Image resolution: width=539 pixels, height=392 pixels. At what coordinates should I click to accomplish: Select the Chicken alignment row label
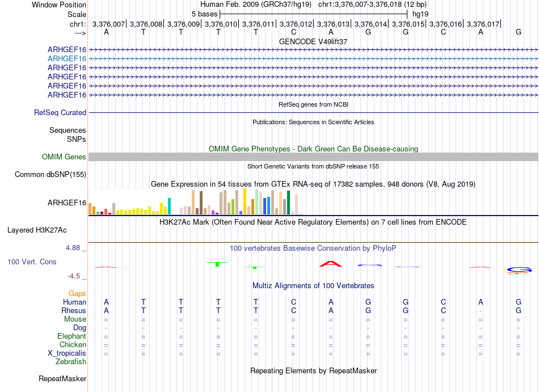click(x=73, y=344)
